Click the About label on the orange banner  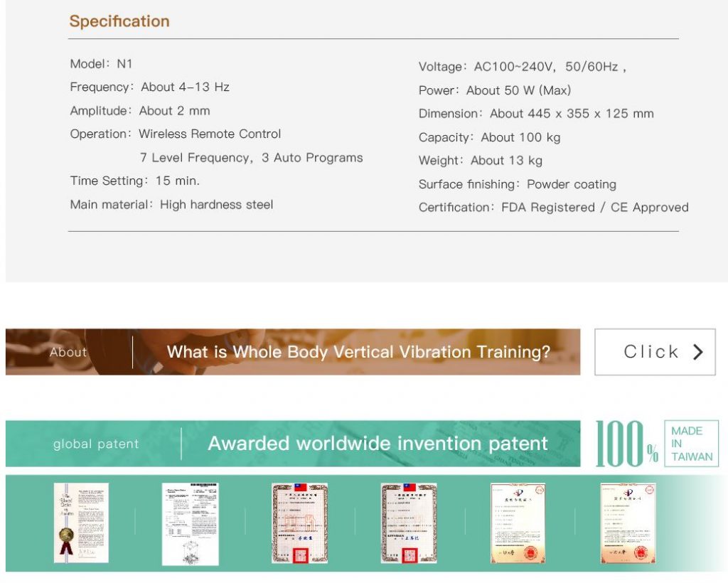coord(68,352)
